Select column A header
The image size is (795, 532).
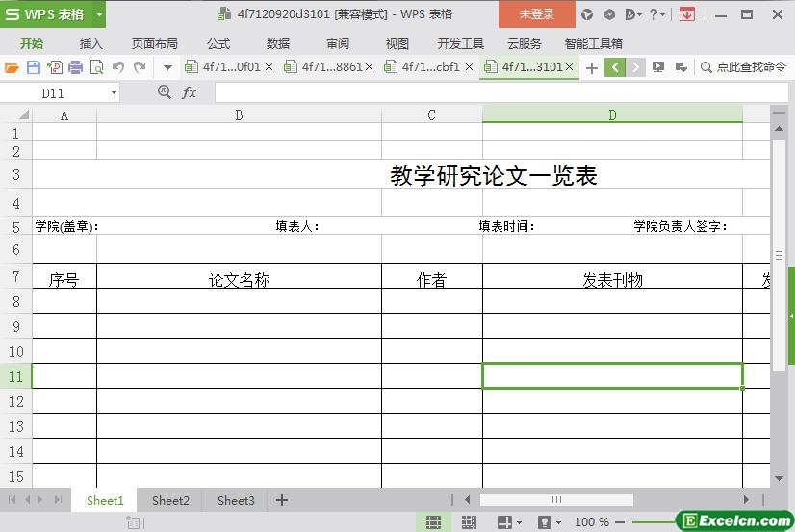[64, 115]
